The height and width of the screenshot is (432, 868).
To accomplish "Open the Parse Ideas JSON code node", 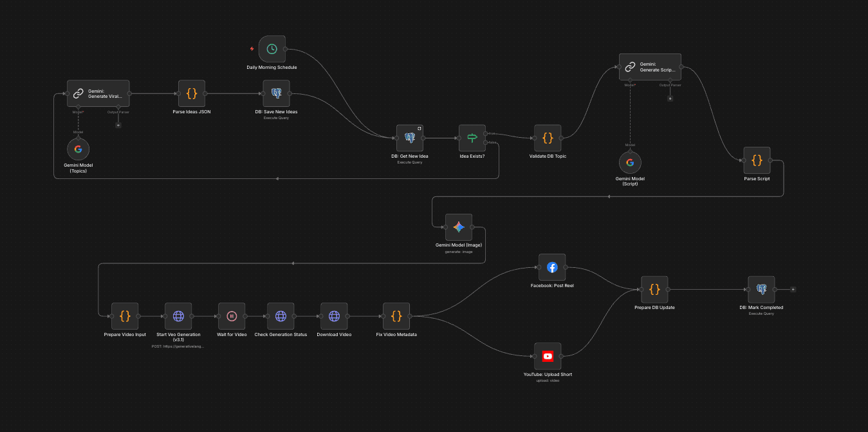I will pos(192,93).
